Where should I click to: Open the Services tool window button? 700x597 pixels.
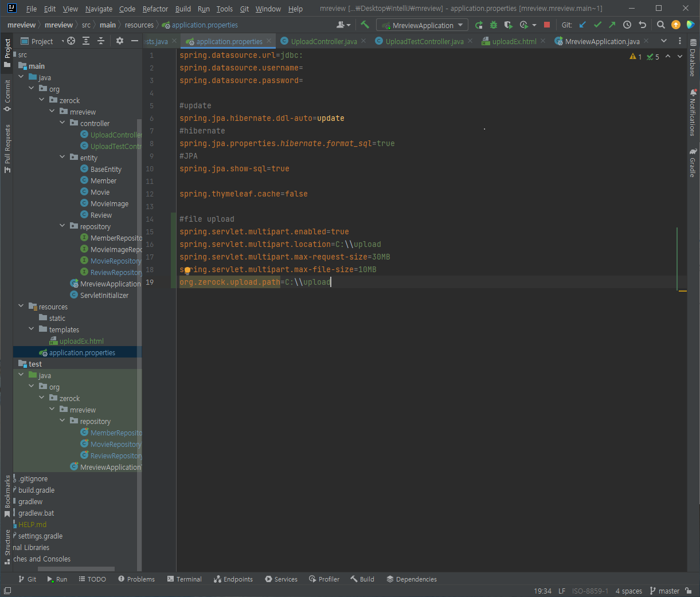pyautogui.click(x=281, y=579)
